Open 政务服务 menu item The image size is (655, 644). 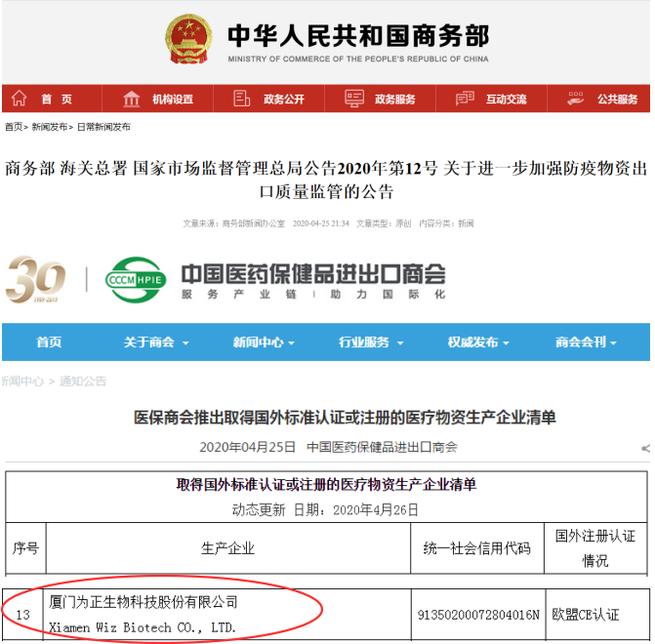pyautogui.click(x=395, y=99)
